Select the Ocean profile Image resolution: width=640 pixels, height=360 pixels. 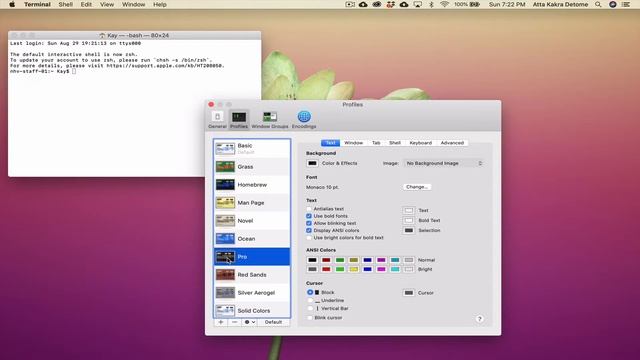[252, 238]
